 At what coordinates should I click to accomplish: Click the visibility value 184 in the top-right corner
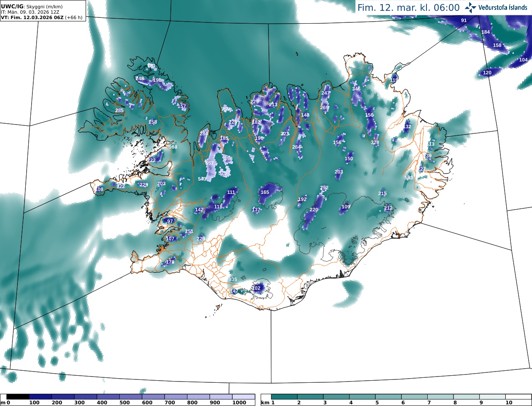[x=485, y=32]
